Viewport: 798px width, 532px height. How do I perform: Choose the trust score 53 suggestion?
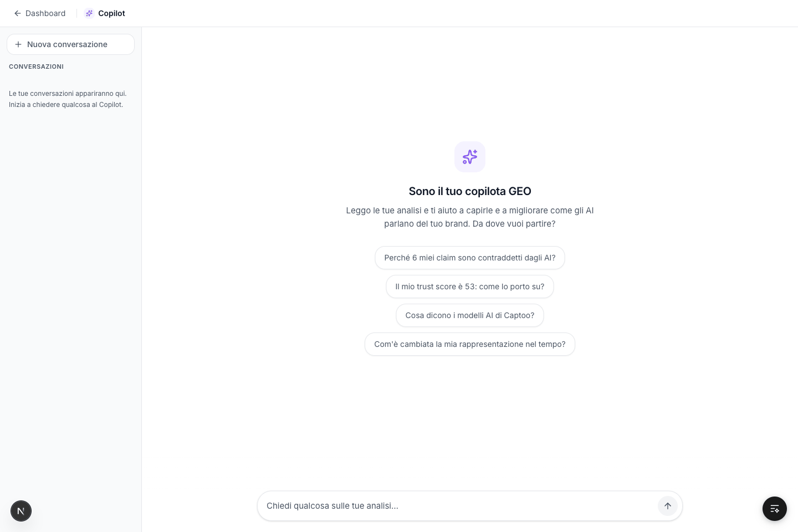(470, 287)
